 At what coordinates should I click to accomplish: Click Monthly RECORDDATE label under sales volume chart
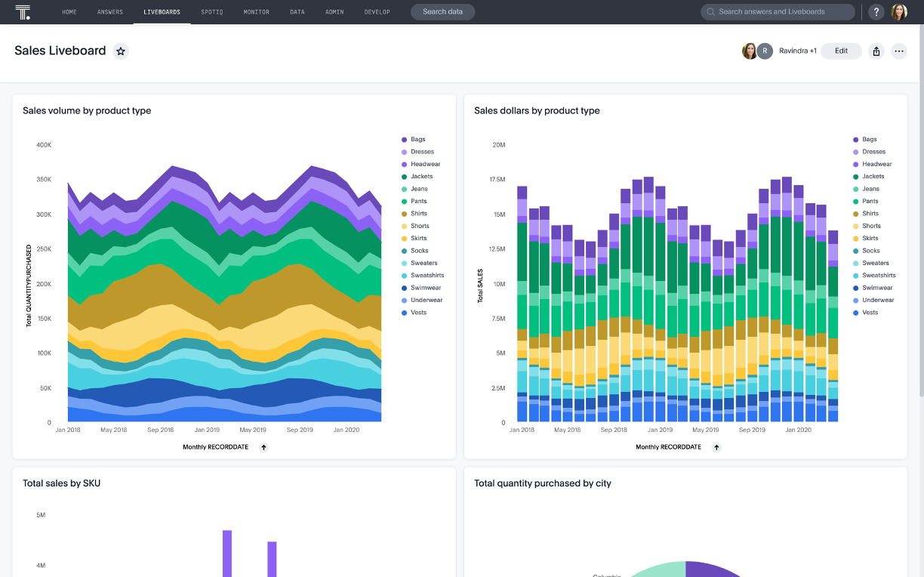click(215, 447)
